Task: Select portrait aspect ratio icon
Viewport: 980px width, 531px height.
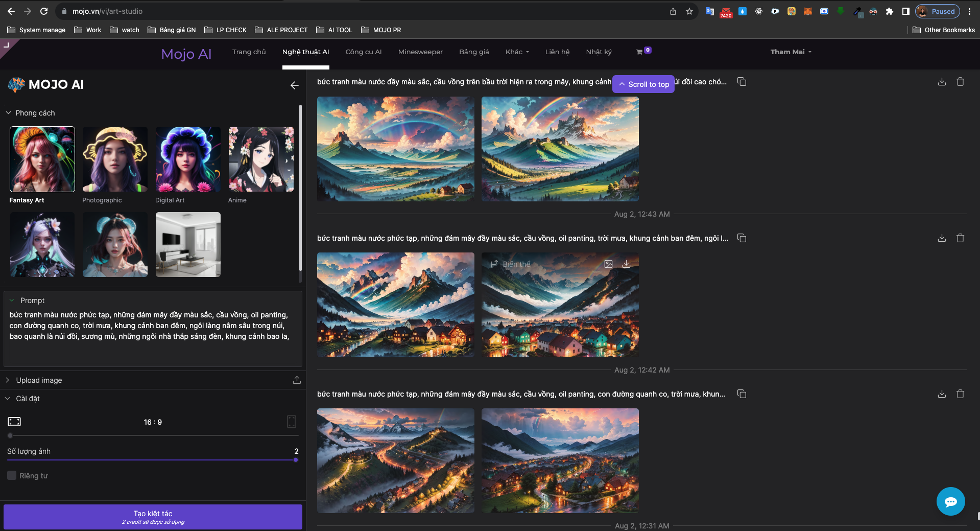Action: 292,422
